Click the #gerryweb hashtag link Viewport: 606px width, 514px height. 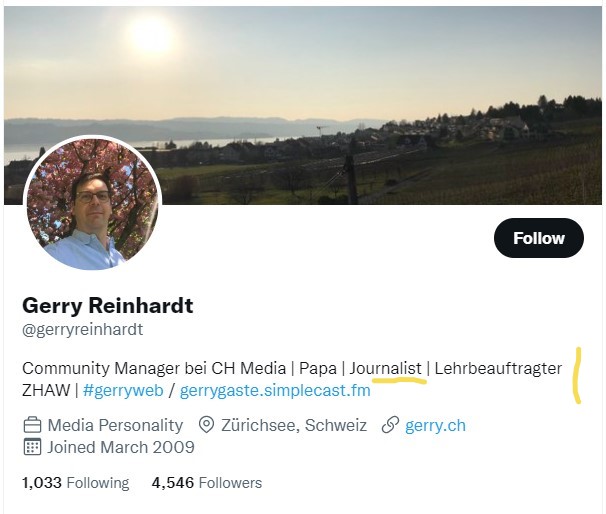123,390
